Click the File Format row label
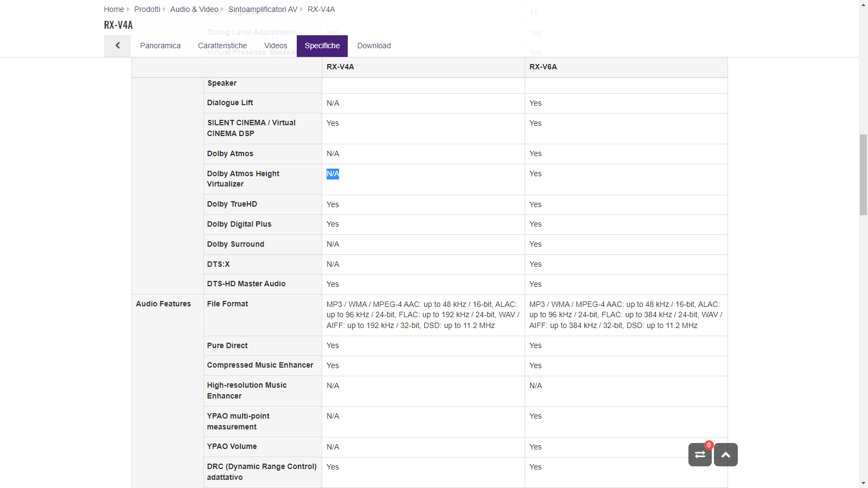868x488 pixels. click(227, 304)
